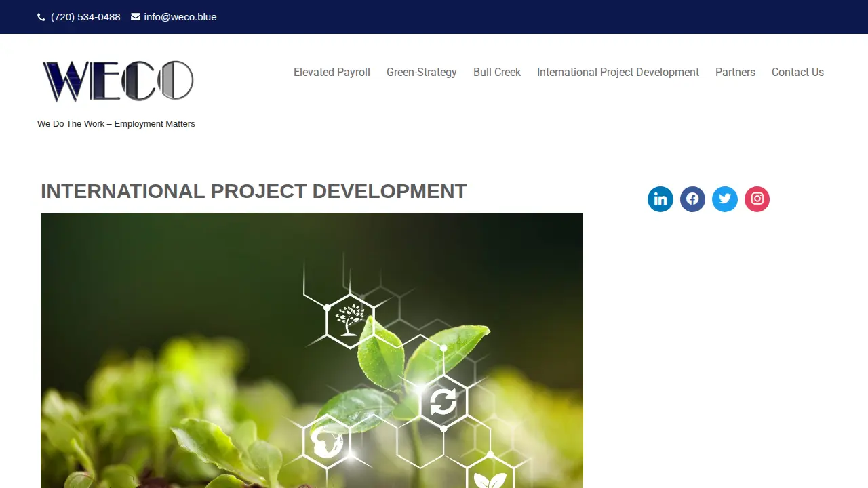868x488 pixels.
Task: Email info@weco.blue link
Action: pos(180,17)
